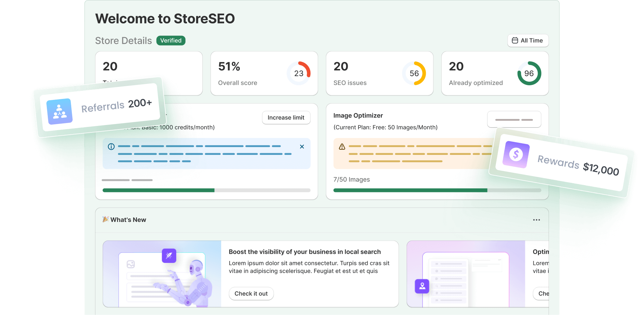The height and width of the screenshot is (315, 644).
Task: Click the Image Optimizer progress bar
Action: pos(437,190)
